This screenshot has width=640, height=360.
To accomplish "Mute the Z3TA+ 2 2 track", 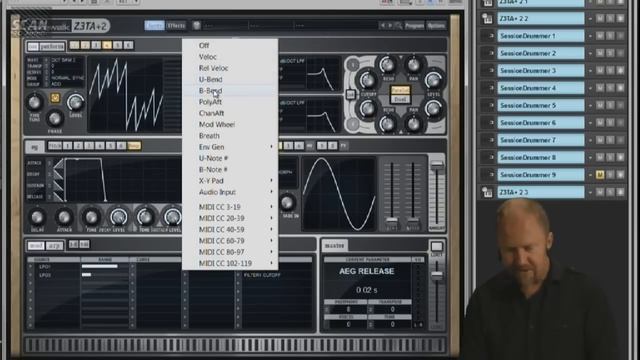I will tap(600, 19).
